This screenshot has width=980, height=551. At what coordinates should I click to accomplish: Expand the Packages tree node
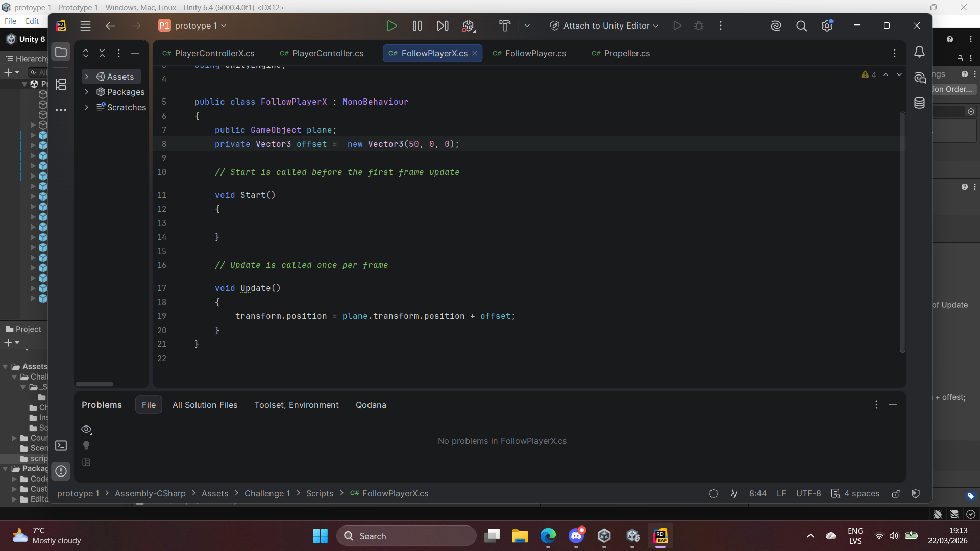[87, 92]
